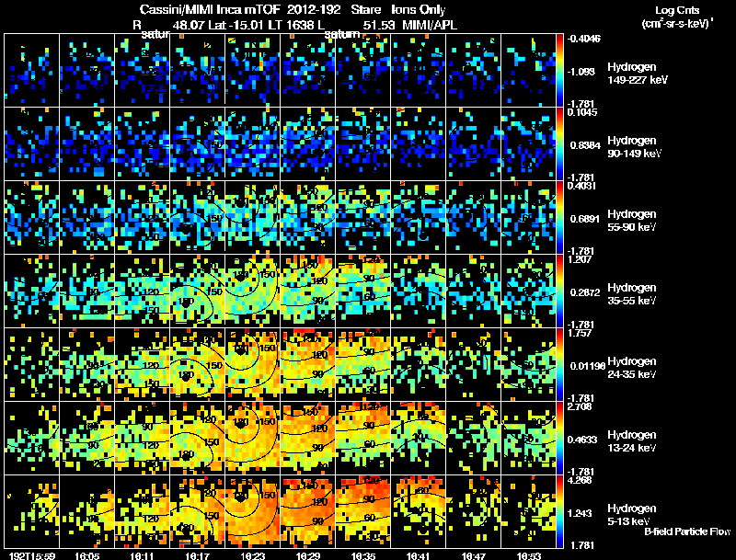736x560 pixels.
Task: Click the Hydrogen 35-55 keV row label
Action: click(632, 294)
